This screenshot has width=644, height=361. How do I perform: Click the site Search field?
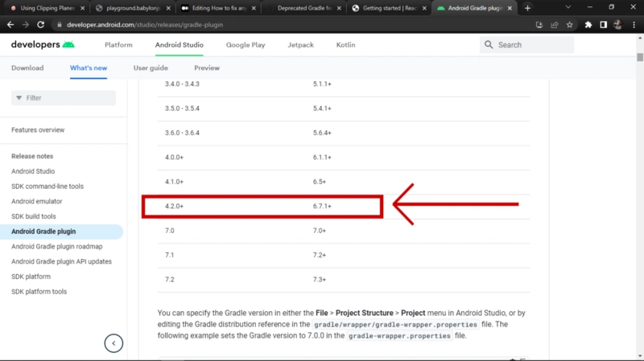(x=526, y=45)
